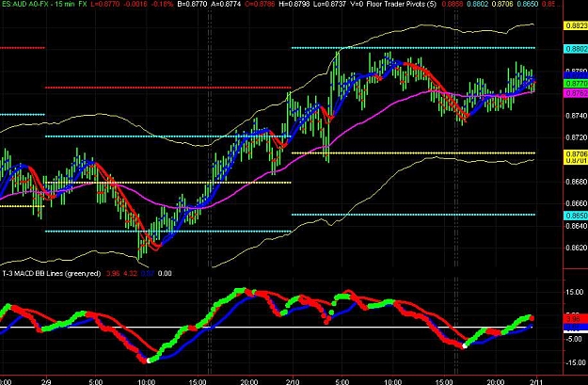
Task: Click the 0.8660 price axis label
Action: pyautogui.click(x=577, y=203)
